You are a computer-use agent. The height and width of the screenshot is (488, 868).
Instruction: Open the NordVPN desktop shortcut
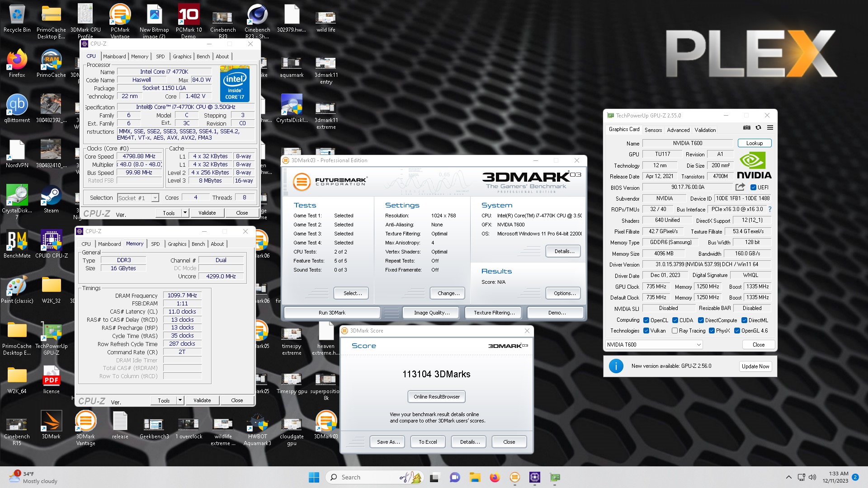click(x=17, y=154)
